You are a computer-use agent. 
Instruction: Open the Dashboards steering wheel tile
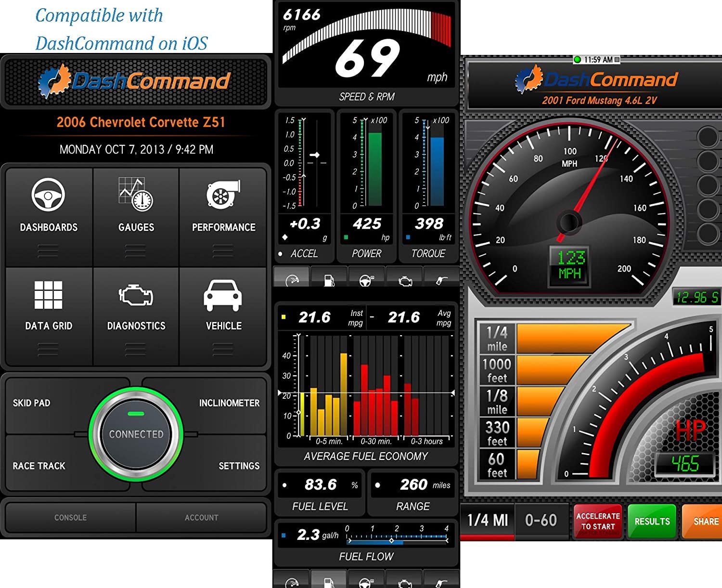[49, 217]
